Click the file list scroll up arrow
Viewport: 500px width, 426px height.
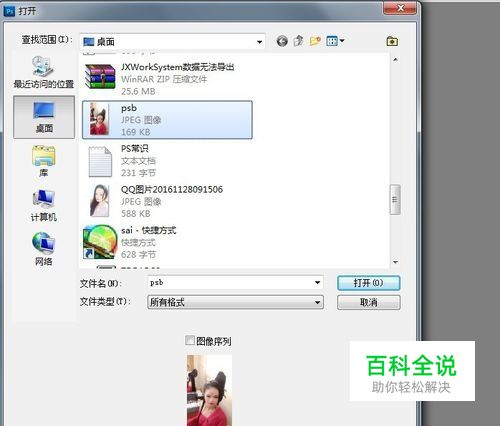pyautogui.click(x=395, y=60)
